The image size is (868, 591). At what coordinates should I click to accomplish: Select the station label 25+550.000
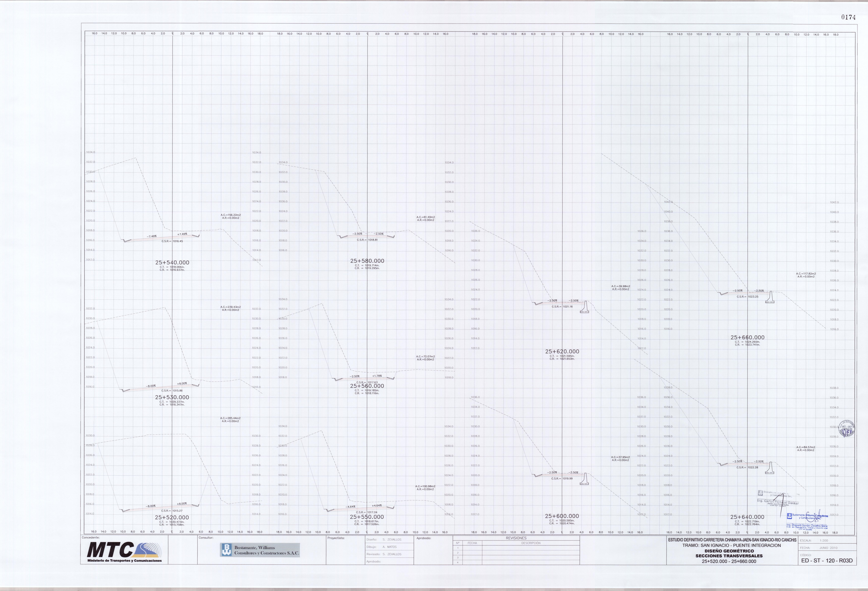(x=367, y=517)
